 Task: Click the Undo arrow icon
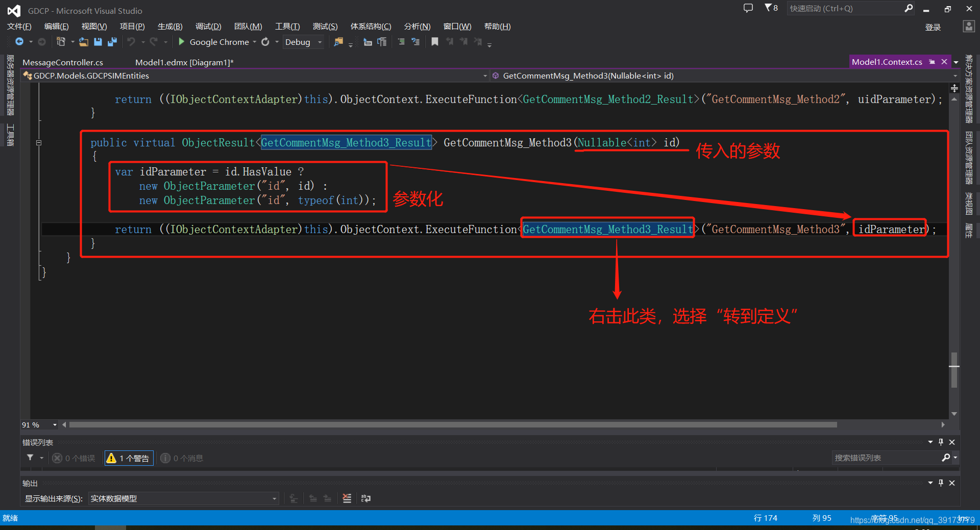coord(132,42)
